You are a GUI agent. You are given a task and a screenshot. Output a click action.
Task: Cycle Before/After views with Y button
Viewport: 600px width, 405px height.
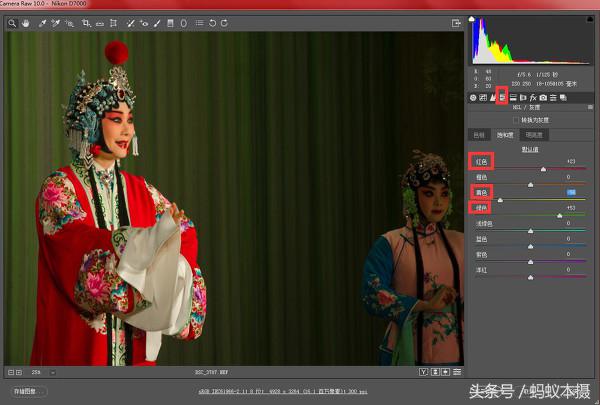tap(423, 372)
